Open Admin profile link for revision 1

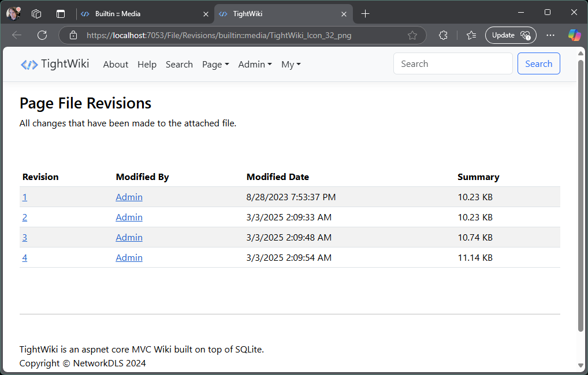point(129,197)
